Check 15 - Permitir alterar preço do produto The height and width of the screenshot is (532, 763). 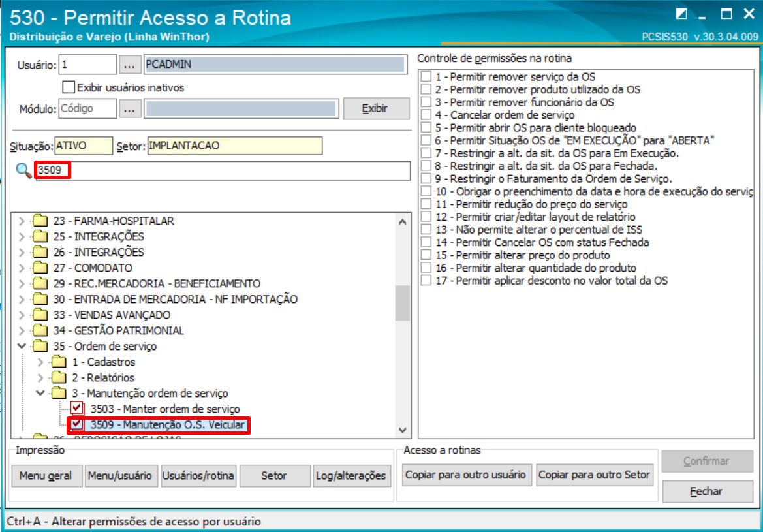426,255
